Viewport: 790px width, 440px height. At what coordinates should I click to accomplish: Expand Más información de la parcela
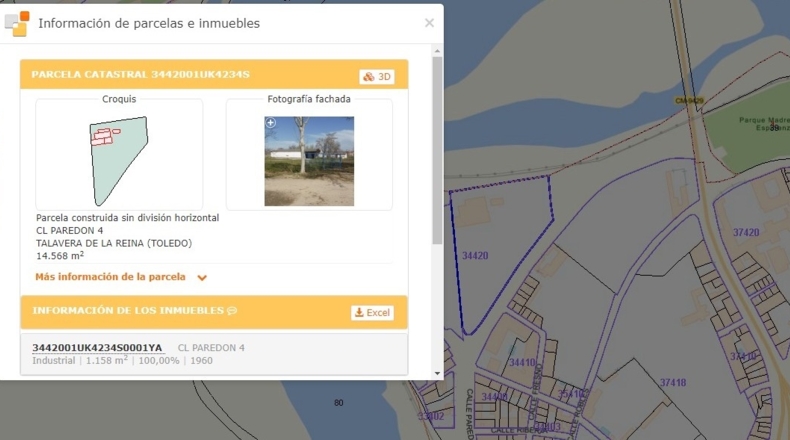(x=110, y=277)
